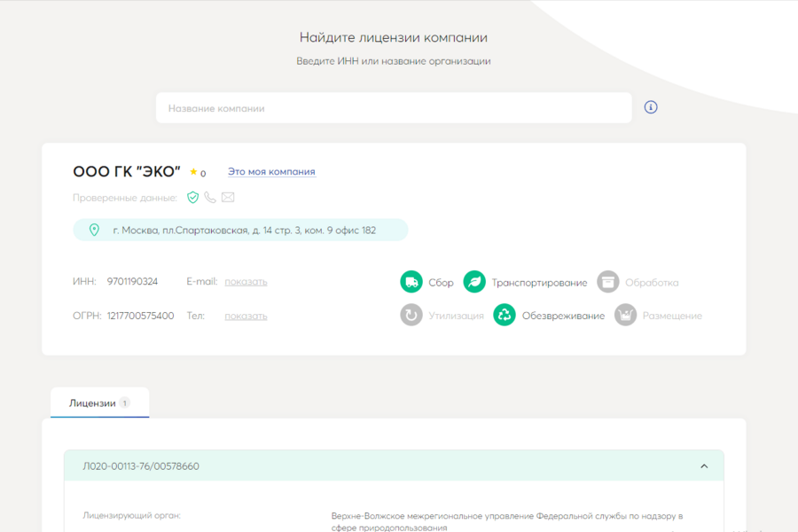Click the green verified shield icon

[193, 197]
